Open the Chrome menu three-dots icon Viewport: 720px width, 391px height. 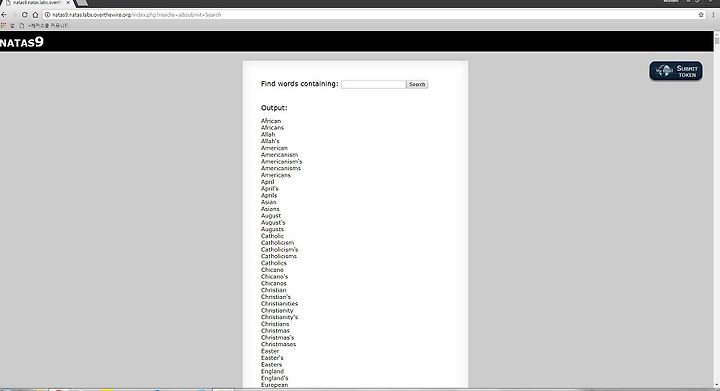coord(713,15)
